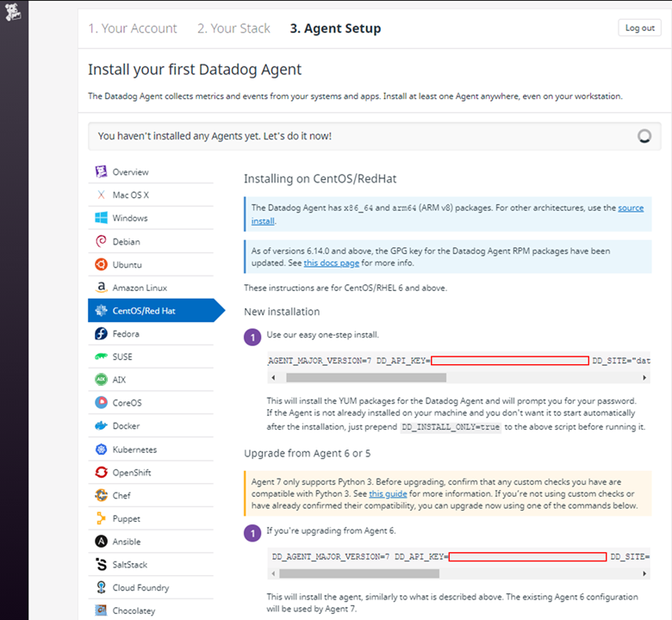Click the Debian swirl icon

coord(101,241)
